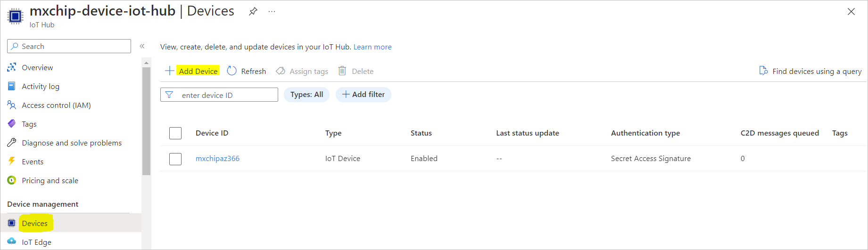
Task: Click the sidebar scroll up arrow
Action: [146, 62]
